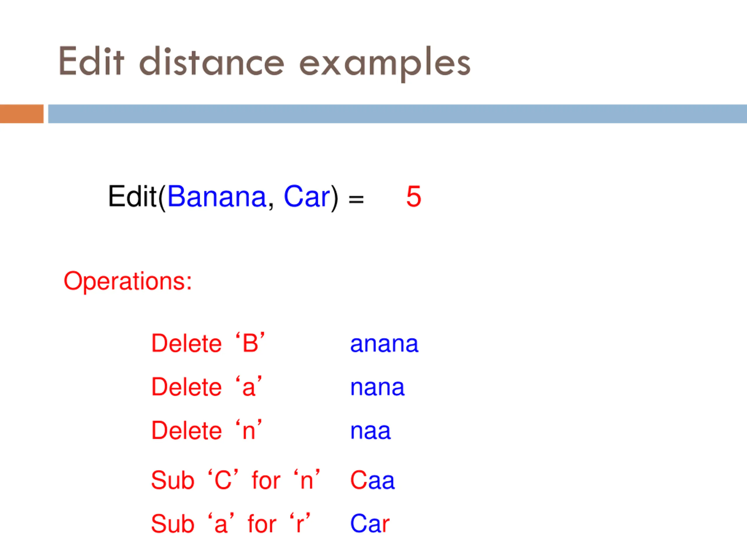
Task: Click the result word 'nana'
Action: 377,388
